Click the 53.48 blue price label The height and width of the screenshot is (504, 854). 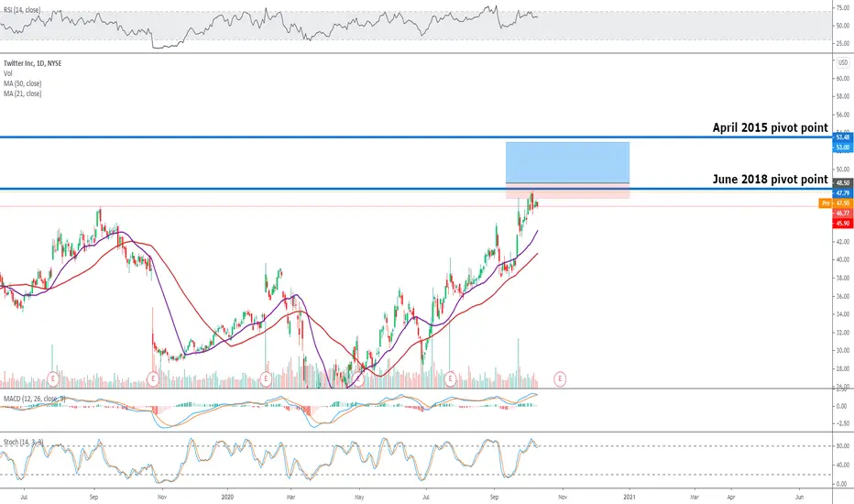(843, 137)
